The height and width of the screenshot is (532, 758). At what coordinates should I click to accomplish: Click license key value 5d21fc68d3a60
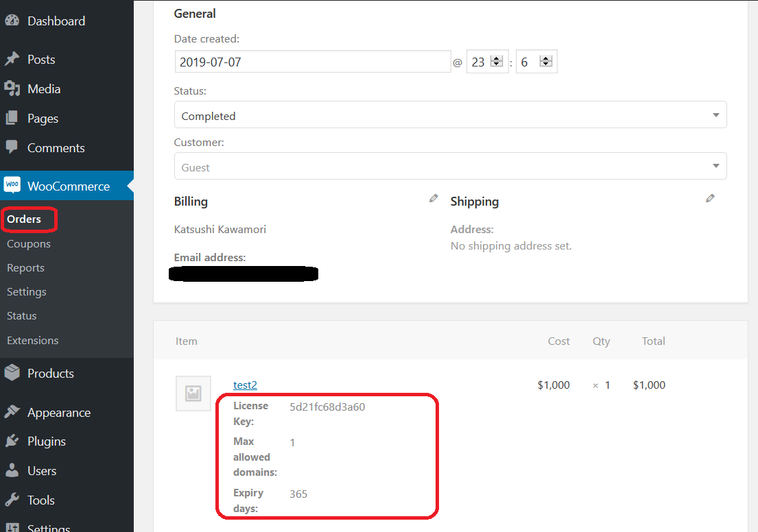tap(327, 407)
